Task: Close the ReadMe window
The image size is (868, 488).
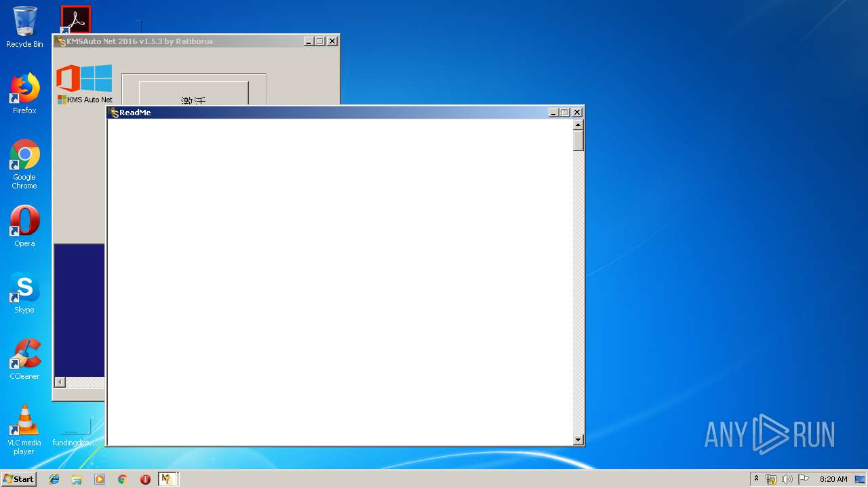Action: tap(577, 113)
